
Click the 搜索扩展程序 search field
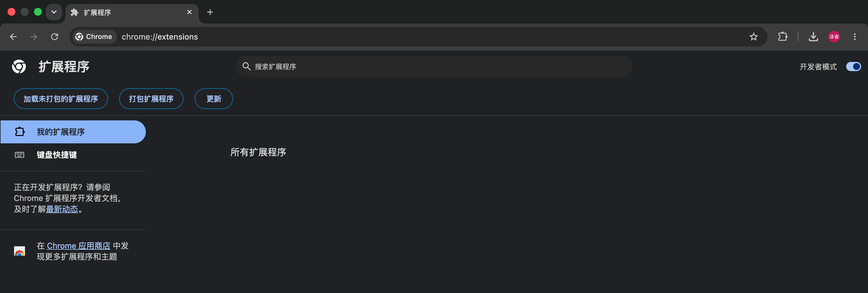(433, 67)
